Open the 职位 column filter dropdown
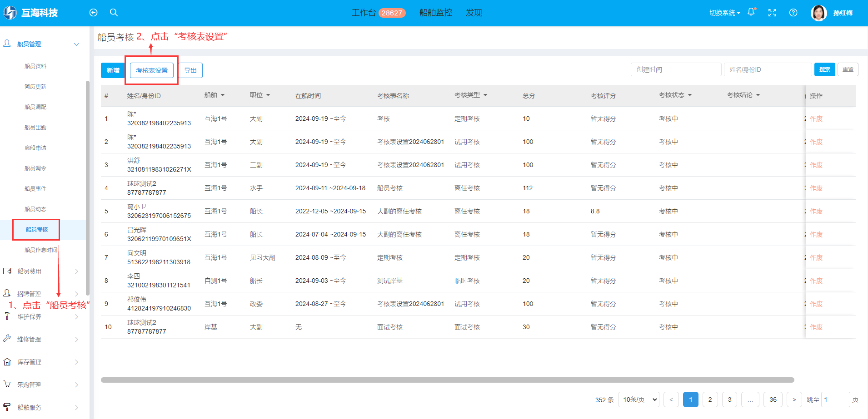The width and height of the screenshot is (868, 419). 268,95
